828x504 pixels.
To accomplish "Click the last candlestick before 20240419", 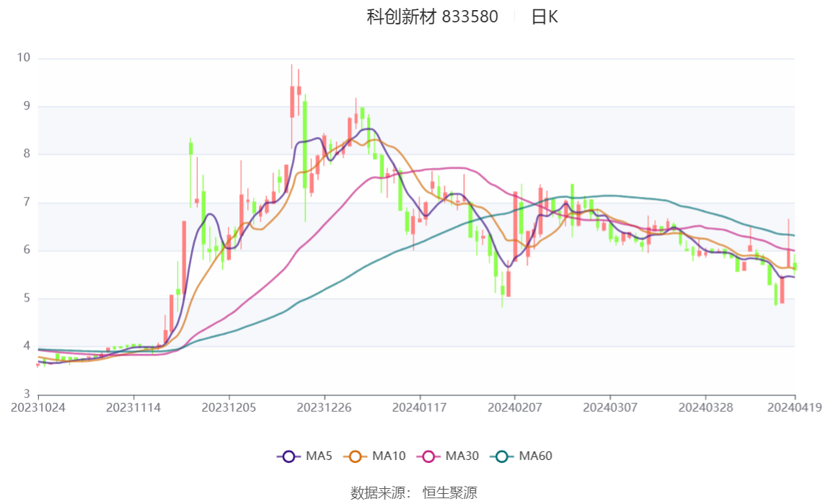I will point(795,265).
